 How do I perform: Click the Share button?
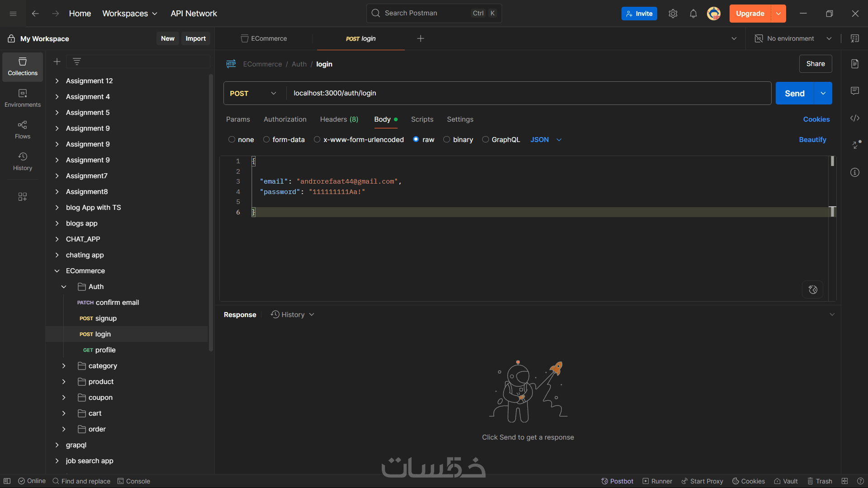(x=816, y=64)
